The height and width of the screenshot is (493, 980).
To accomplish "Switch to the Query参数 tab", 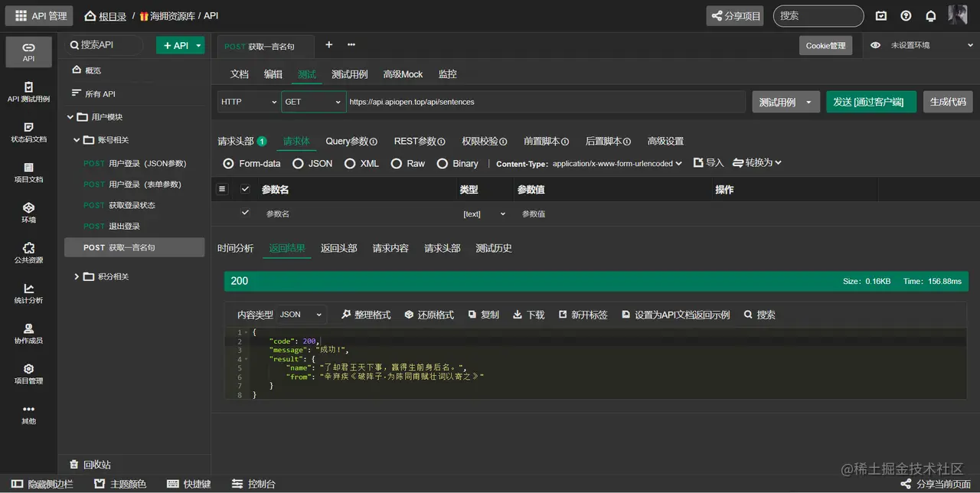I will coord(351,141).
